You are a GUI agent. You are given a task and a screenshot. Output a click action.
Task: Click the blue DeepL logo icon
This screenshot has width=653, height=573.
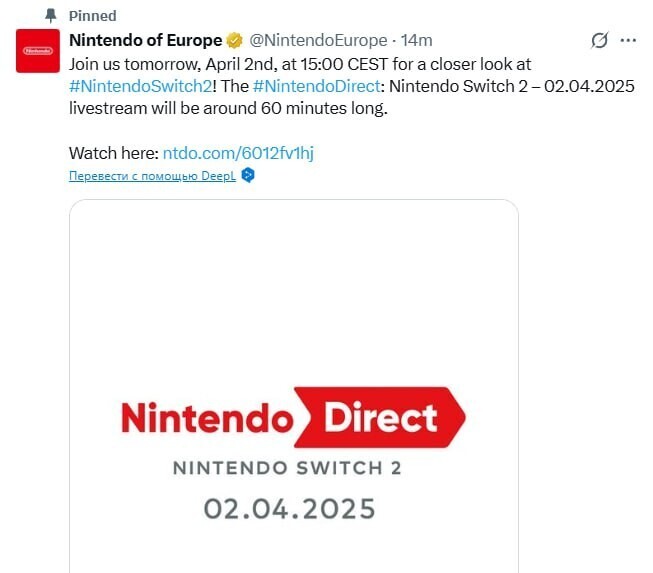coord(248,176)
